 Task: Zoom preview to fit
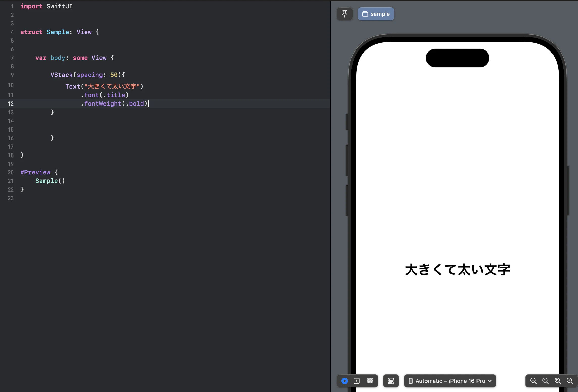[x=558, y=381]
